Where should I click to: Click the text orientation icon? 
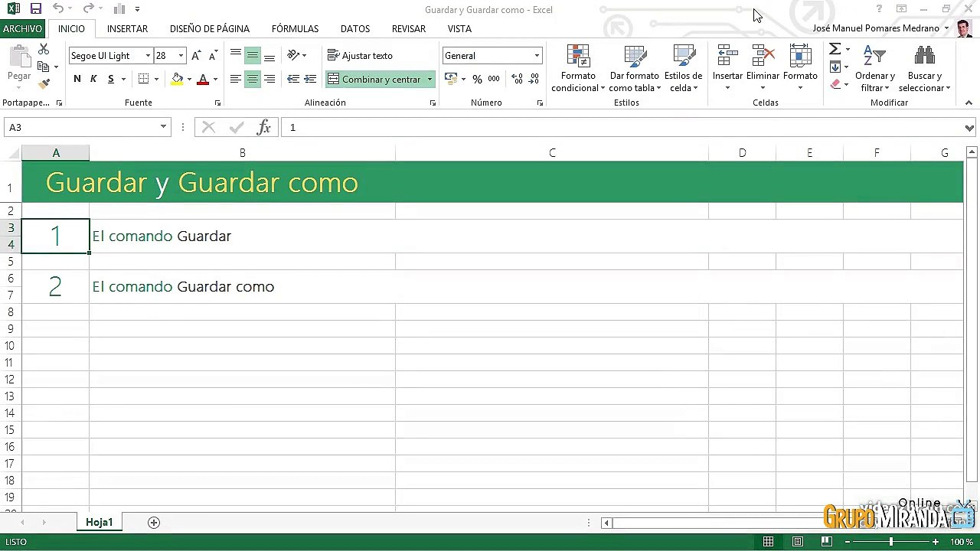[293, 55]
